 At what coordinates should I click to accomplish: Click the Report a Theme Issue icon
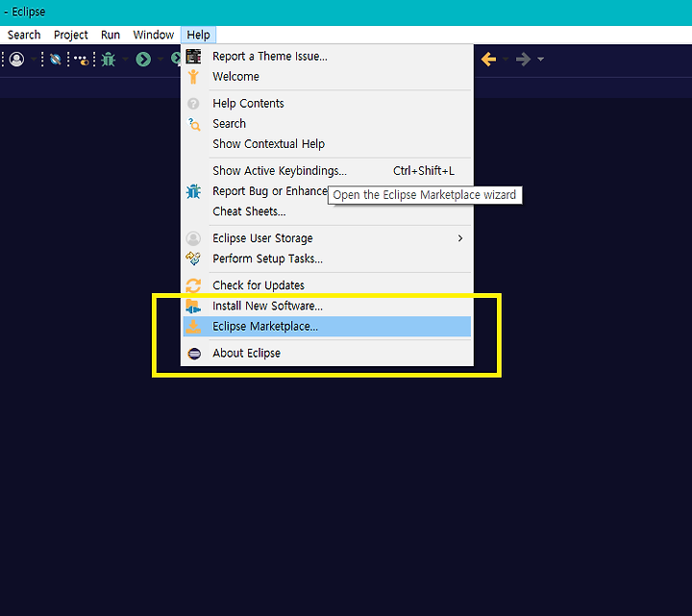[x=193, y=57]
